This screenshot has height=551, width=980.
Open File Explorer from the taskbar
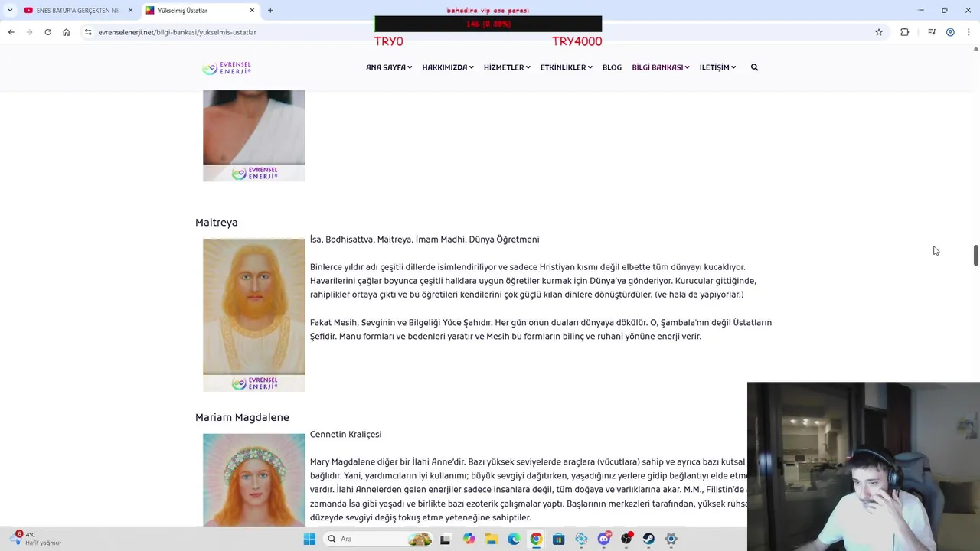(491, 539)
